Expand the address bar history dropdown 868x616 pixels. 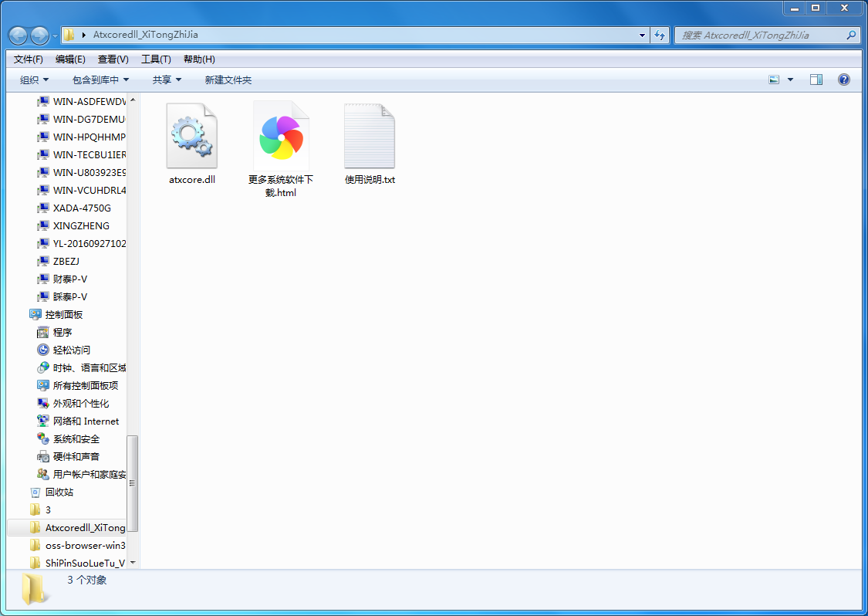[x=642, y=35]
